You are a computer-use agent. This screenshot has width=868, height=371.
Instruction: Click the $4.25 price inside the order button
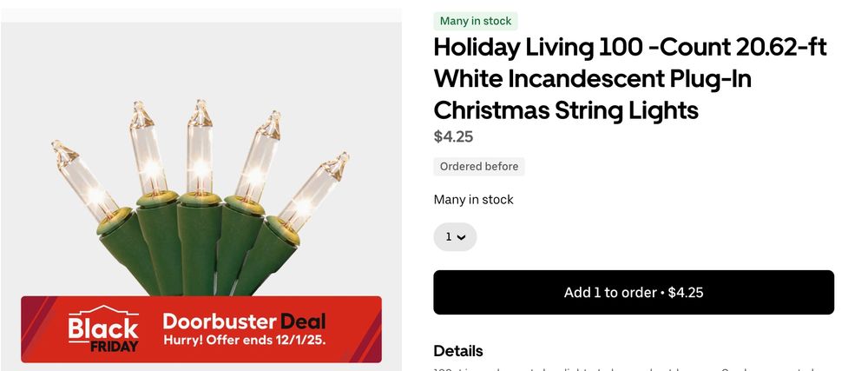[x=686, y=293]
